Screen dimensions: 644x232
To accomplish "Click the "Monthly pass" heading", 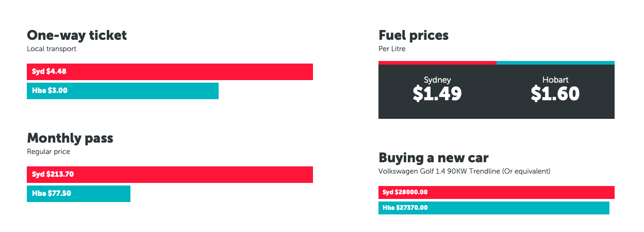I will tap(70, 138).
